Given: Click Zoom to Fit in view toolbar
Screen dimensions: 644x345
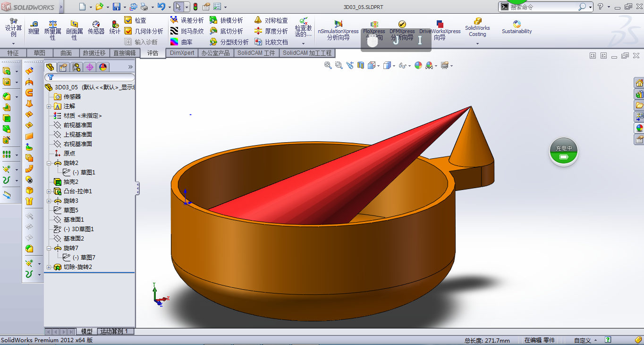Looking at the screenshot, I should [328, 65].
